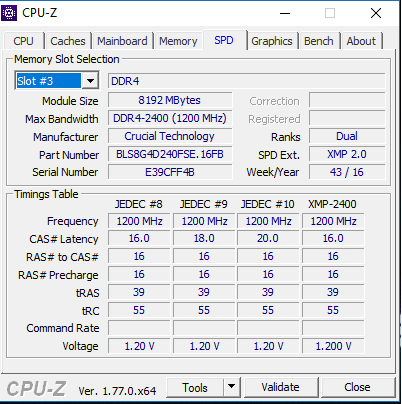Click the empty Registered field
Screen dimensions: 402x404
coord(347,118)
